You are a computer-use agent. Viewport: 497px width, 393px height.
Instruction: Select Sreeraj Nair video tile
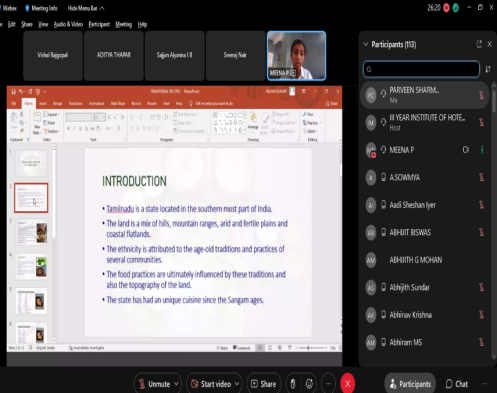coord(235,56)
